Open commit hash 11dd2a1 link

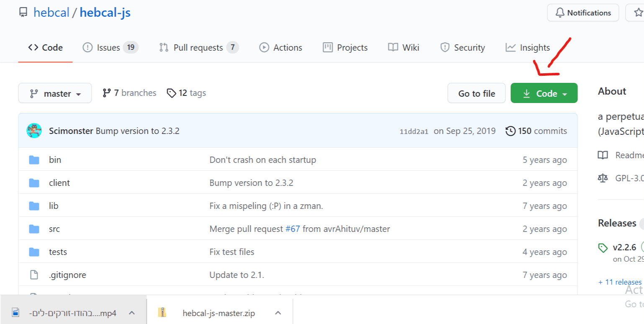(x=414, y=131)
